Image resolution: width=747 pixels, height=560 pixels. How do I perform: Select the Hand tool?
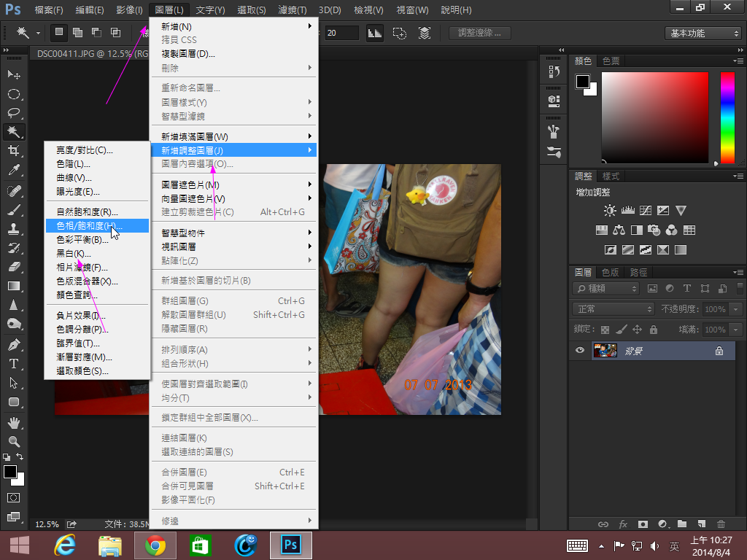click(x=14, y=423)
